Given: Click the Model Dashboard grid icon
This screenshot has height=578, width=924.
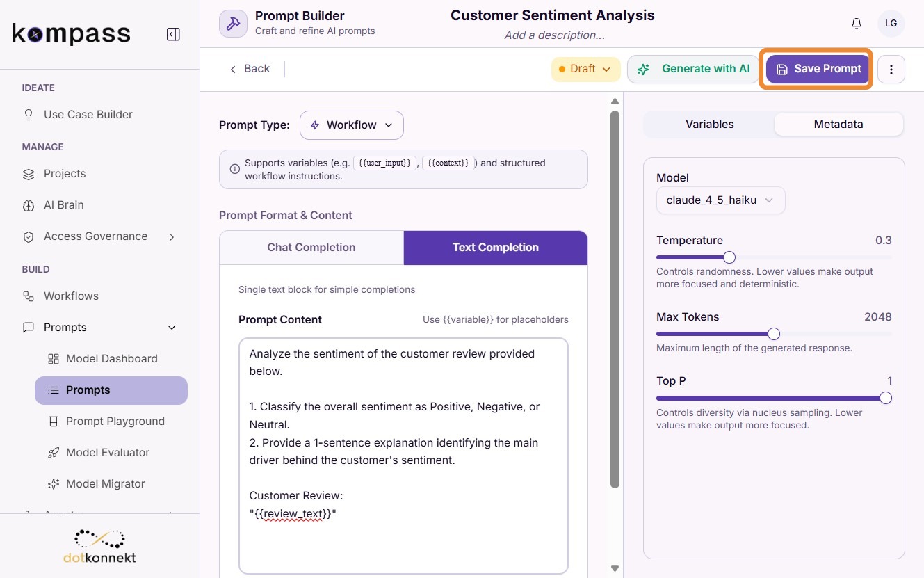Looking at the screenshot, I should 54,359.
